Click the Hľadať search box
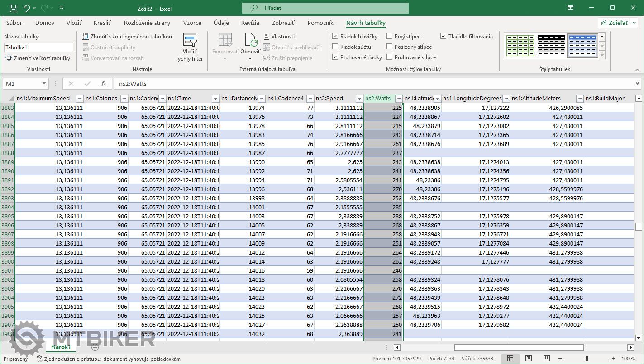The width and height of the screenshot is (644, 364). (325, 8)
